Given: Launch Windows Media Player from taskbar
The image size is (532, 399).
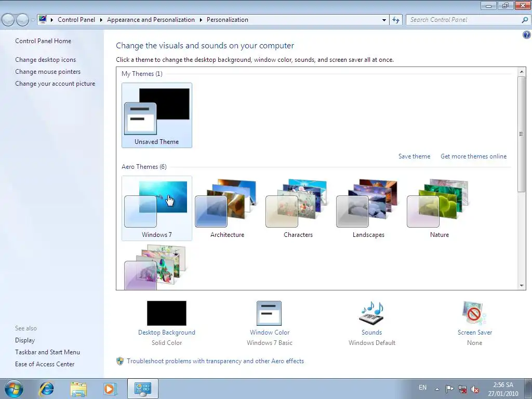Looking at the screenshot, I should pos(110,389).
